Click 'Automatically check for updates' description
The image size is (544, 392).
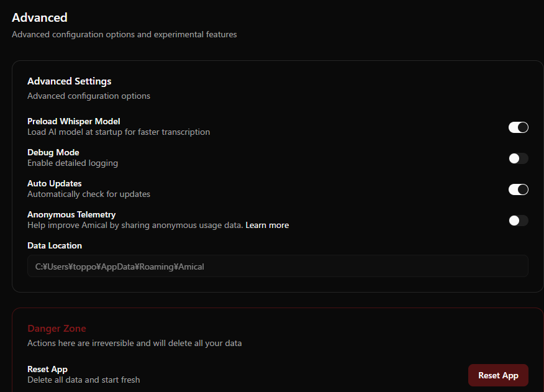click(89, 194)
